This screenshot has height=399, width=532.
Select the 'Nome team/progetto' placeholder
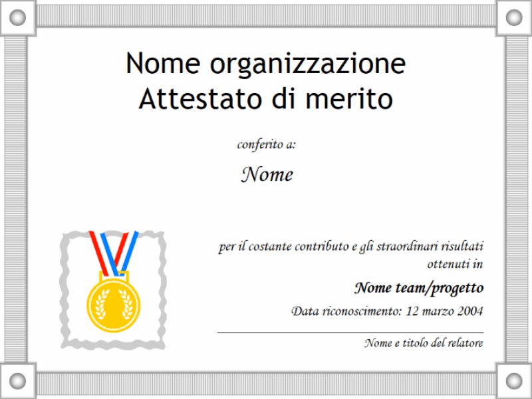(x=418, y=288)
